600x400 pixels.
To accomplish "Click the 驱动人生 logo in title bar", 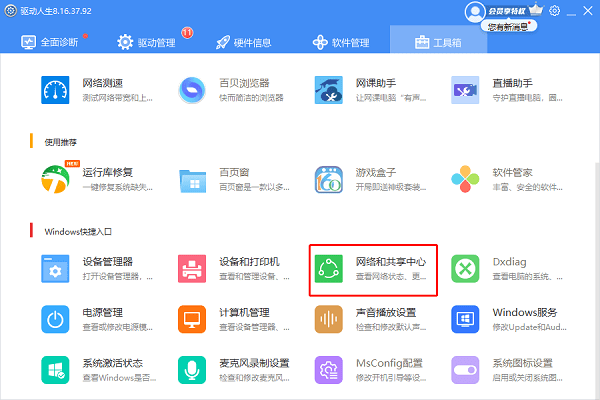I will pos(11,11).
